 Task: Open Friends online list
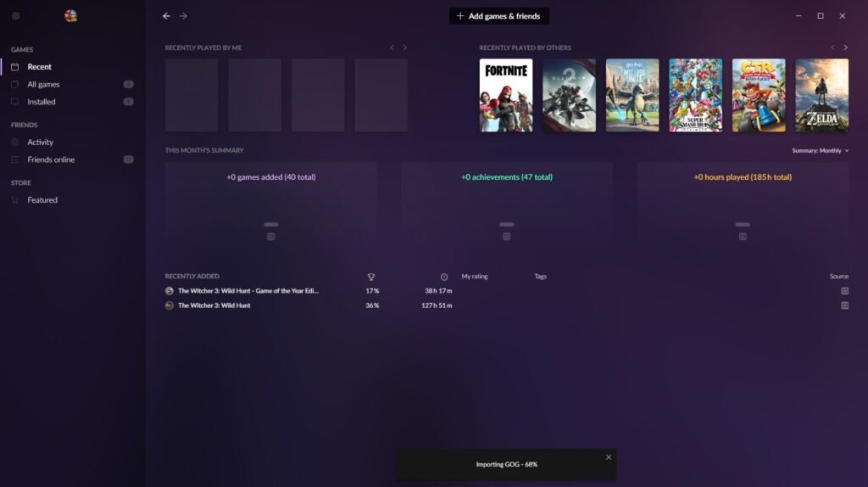(51, 160)
